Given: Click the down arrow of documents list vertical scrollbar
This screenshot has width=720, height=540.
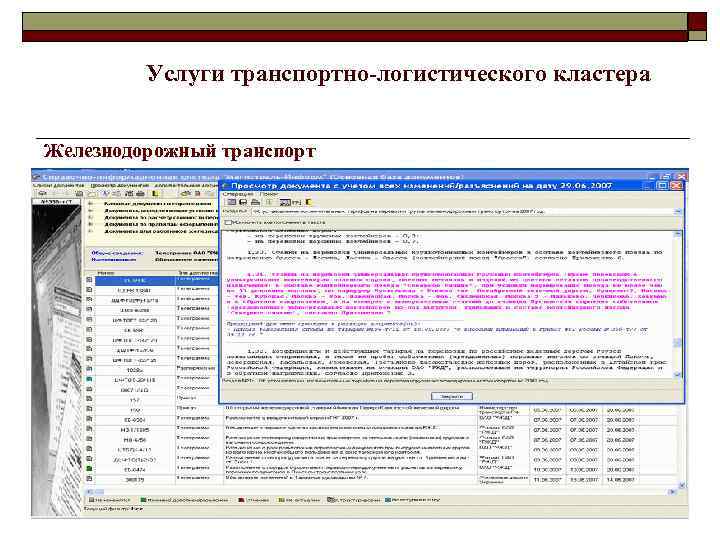Looking at the screenshot, I should coord(682,485).
